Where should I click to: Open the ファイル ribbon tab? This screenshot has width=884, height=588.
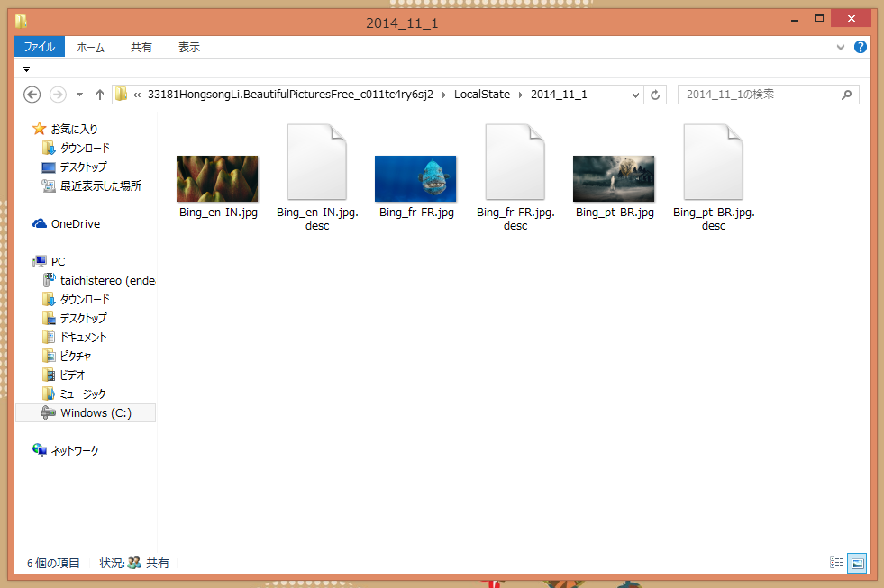click(x=40, y=47)
